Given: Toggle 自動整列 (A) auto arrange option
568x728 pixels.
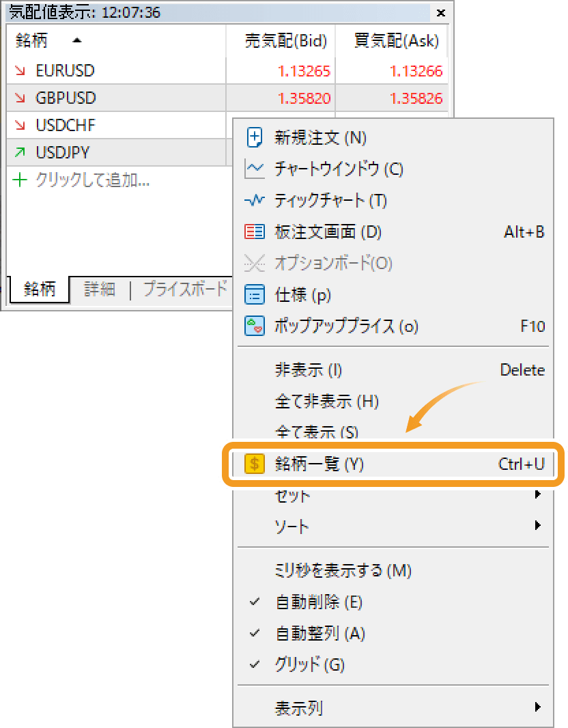Looking at the screenshot, I should click(x=393, y=633).
